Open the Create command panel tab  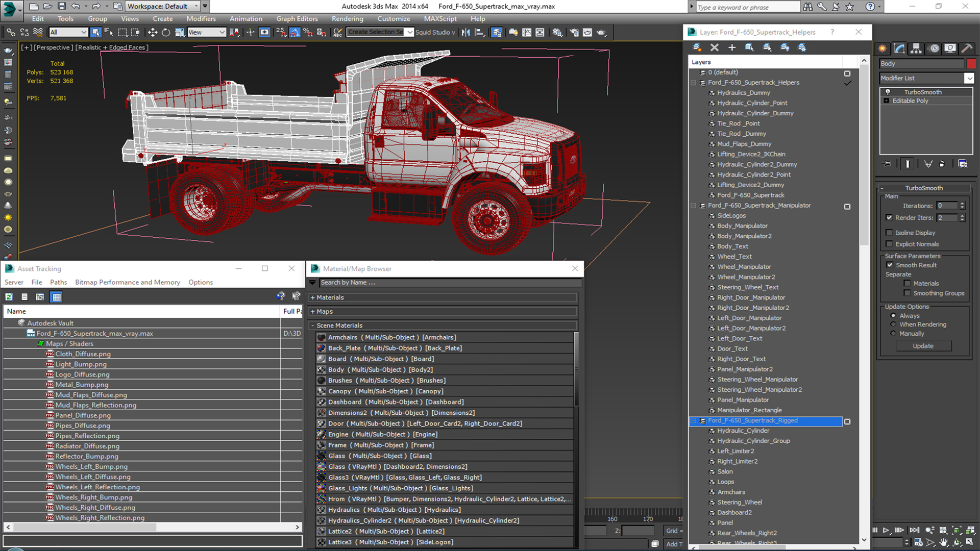click(883, 48)
